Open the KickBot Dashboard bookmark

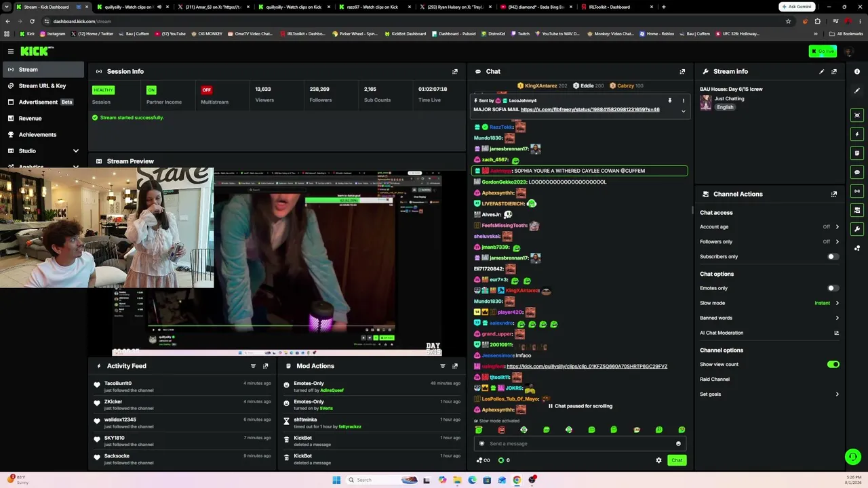(406, 34)
